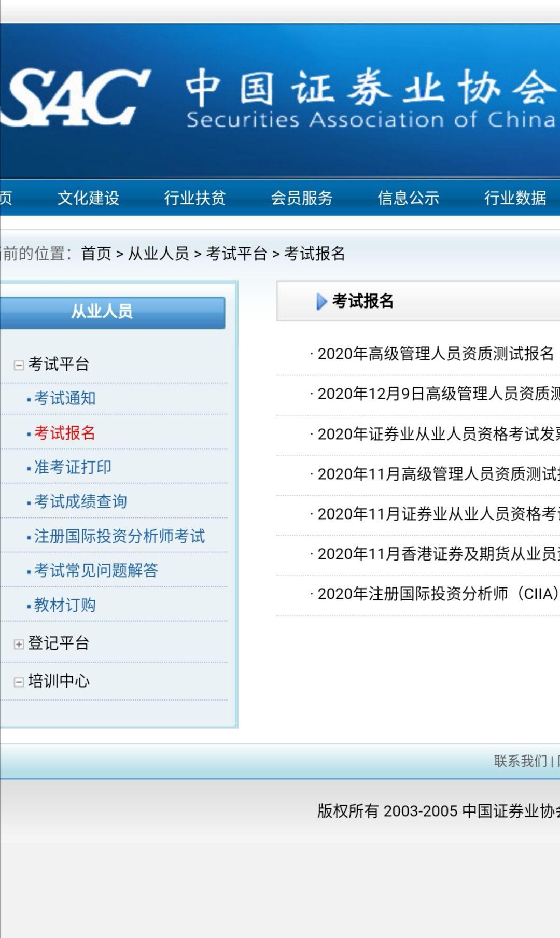
Task: Open the 文化建设 menu
Action: [x=88, y=198]
